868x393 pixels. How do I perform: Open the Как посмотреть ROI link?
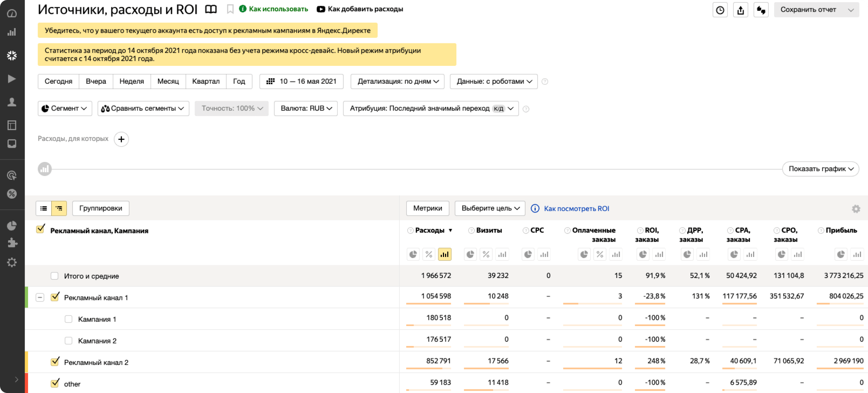click(576, 209)
